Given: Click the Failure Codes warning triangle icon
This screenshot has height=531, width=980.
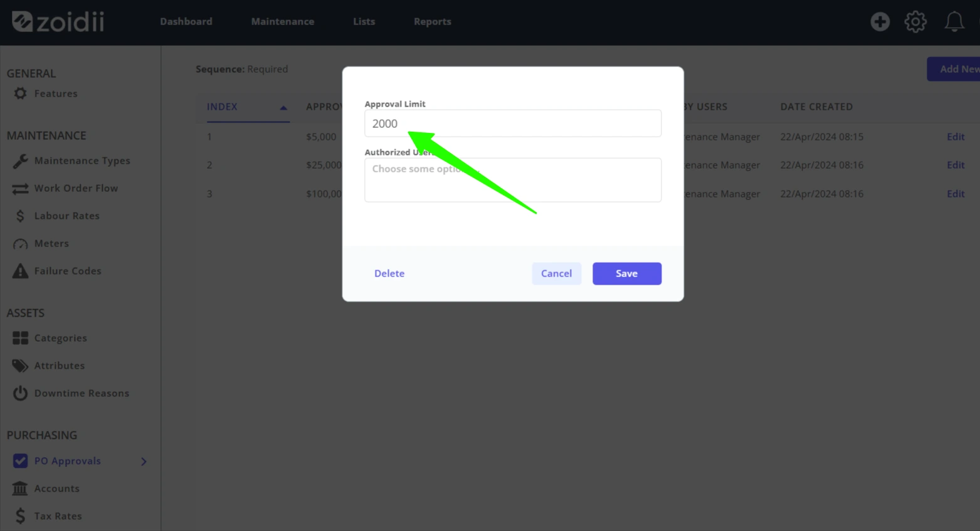Looking at the screenshot, I should (20, 271).
